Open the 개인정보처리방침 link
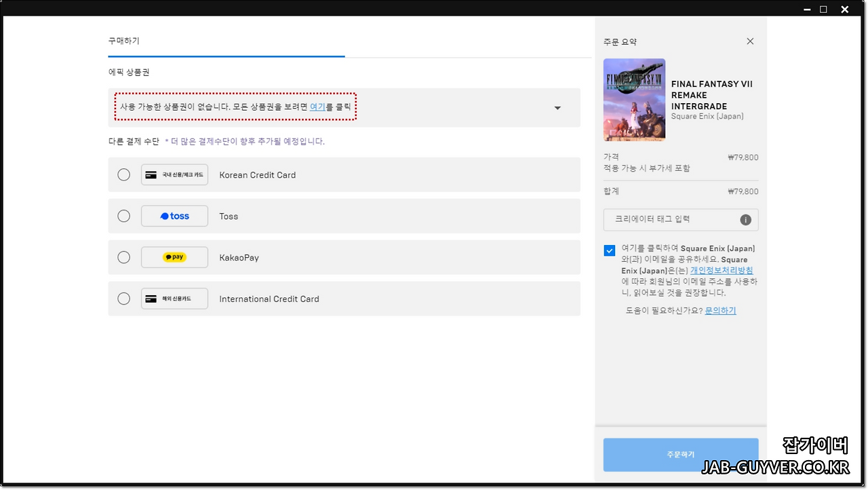Image resolution: width=868 pixels, height=490 pixels. 722,270
